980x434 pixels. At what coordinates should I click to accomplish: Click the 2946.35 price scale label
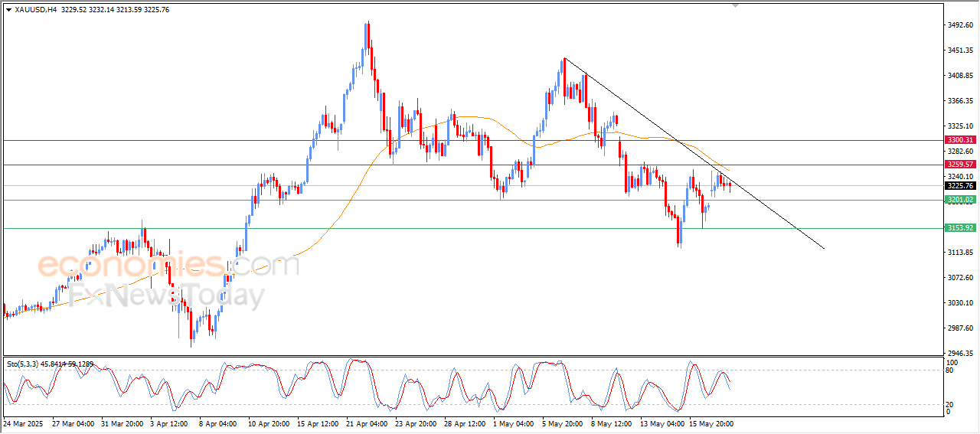click(959, 354)
